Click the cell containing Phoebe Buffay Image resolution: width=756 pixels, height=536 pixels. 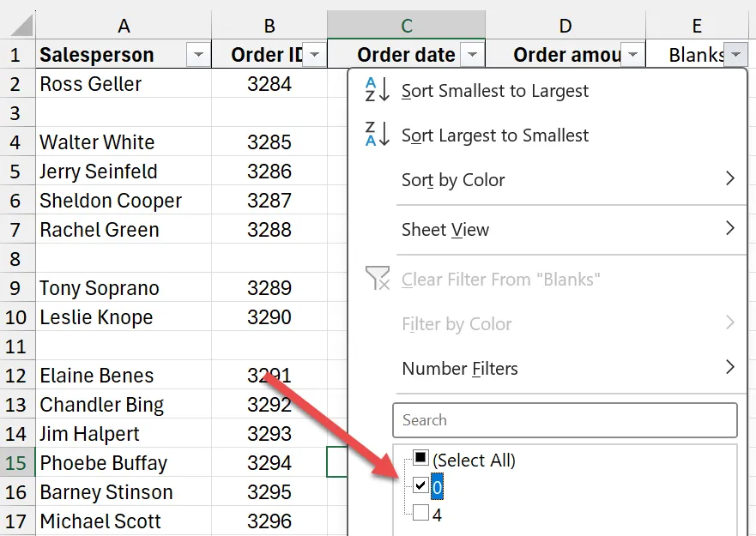(x=104, y=463)
